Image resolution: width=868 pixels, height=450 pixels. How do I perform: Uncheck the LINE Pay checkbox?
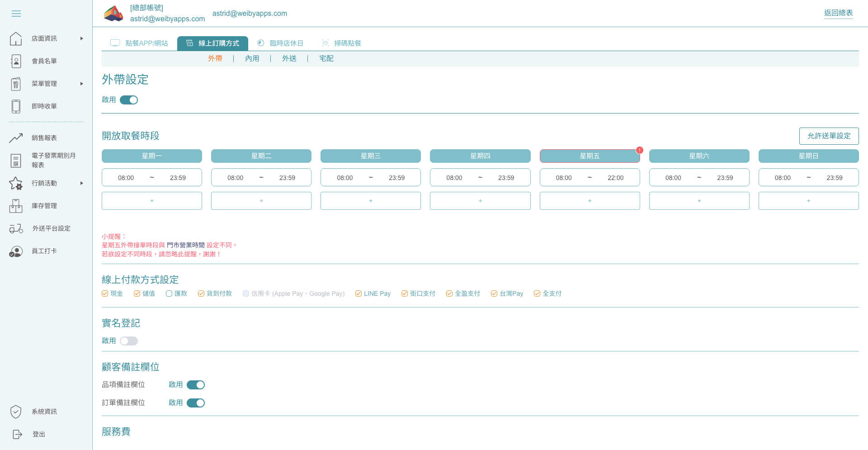coord(359,294)
